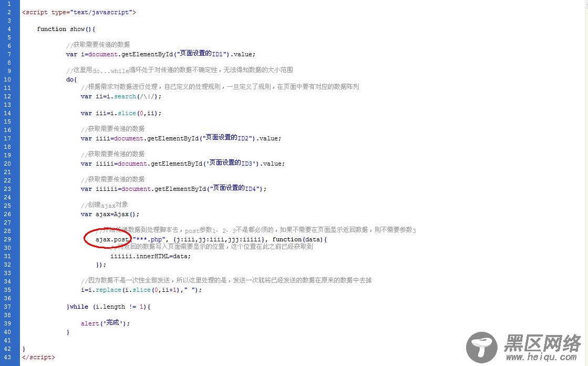This screenshot has width=588, height=366.
Task: Click line number 1 in the gutter
Action: 9,4
